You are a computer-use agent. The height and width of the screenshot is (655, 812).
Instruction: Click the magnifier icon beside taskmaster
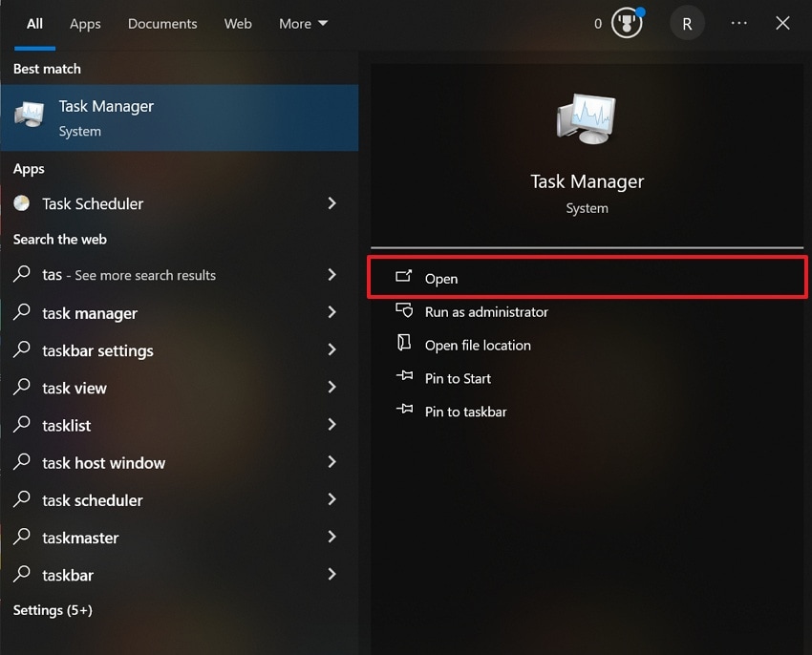(x=21, y=538)
